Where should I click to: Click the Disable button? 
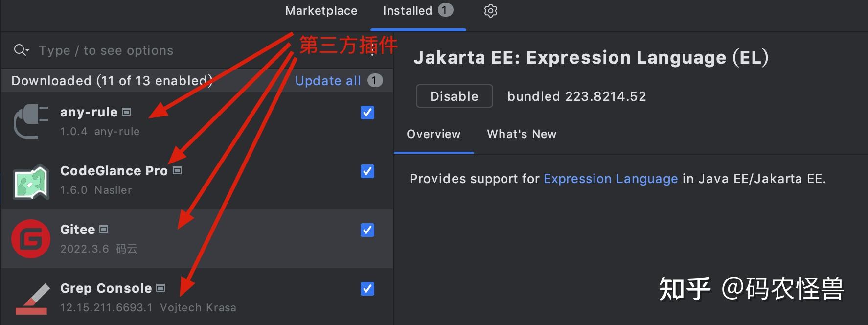point(454,96)
